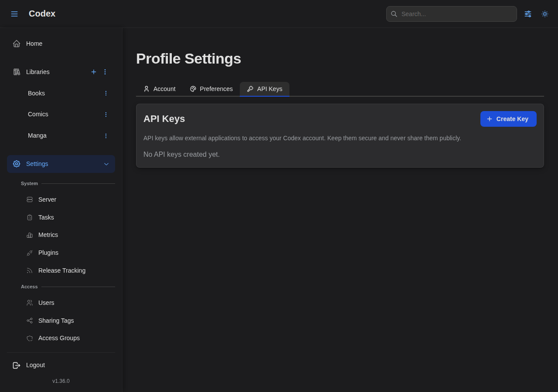Screen dimensions: 558x392
Task: Switch color theme with sun icon
Action: (x=545, y=14)
